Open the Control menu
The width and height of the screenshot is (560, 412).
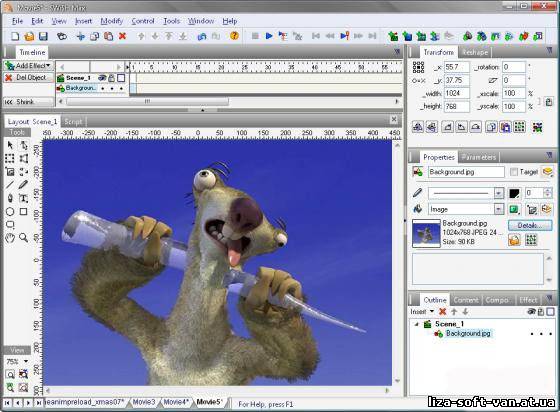[143, 21]
